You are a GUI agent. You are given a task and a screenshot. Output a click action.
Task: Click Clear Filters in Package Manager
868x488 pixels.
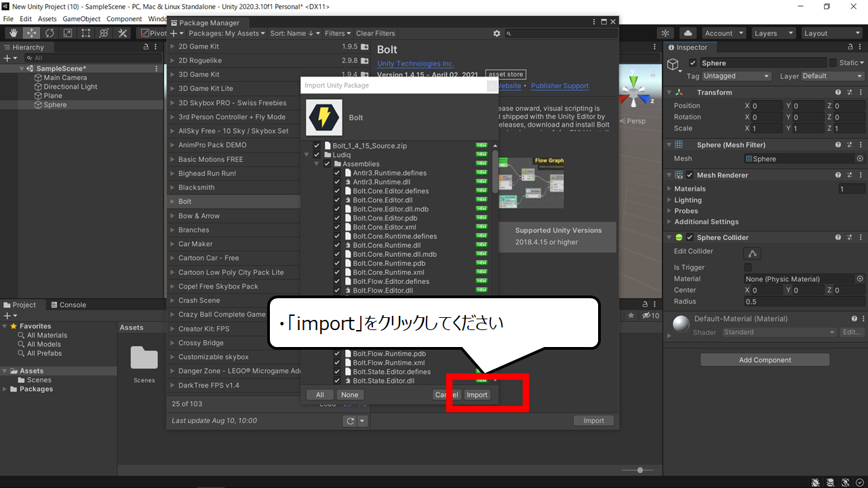(x=375, y=33)
